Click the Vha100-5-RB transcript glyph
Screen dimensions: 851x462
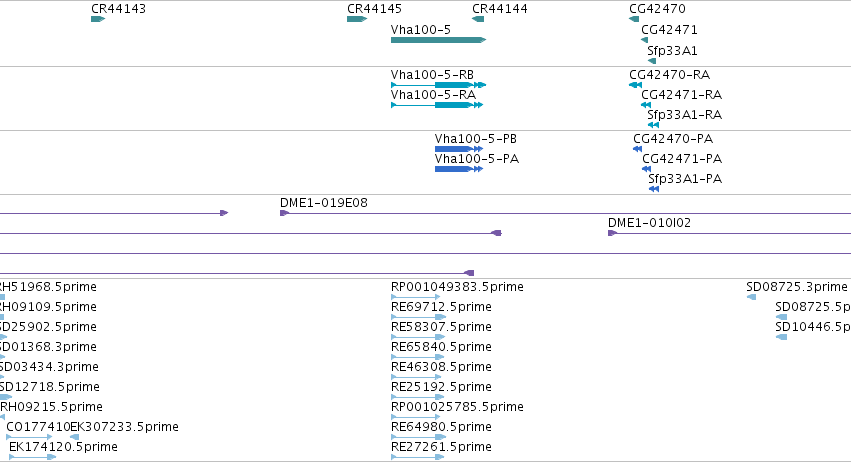pyautogui.click(x=439, y=85)
